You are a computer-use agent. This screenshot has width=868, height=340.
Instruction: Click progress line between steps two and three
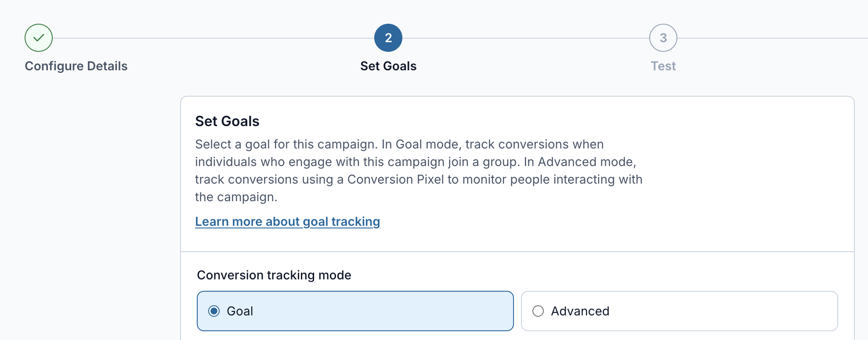526,38
